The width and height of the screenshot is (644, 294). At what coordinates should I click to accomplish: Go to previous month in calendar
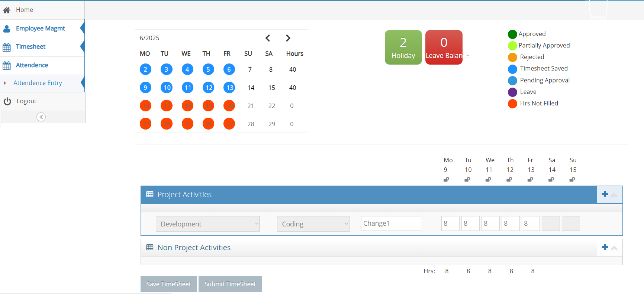pos(268,38)
